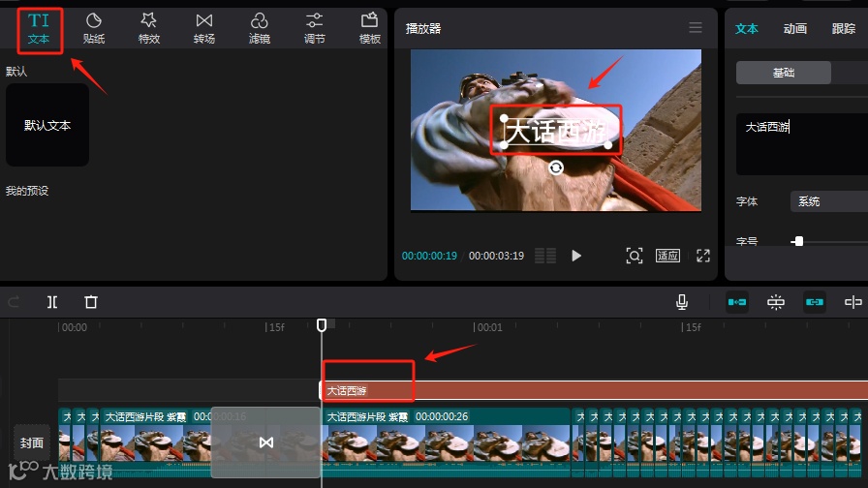This screenshot has width=868, height=488.
Task: Open the 贴纸 stickers tab
Action: [94, 29]
